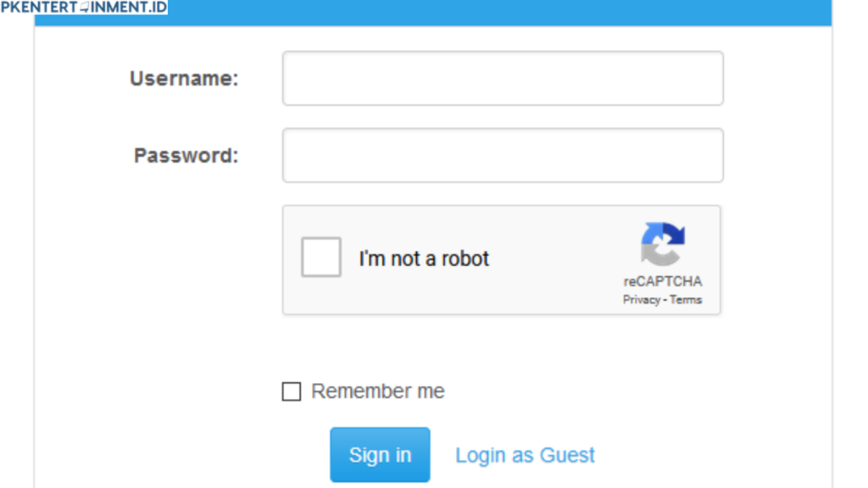
Task: Select the I'm not a robot text
Action: click(424, 258)
